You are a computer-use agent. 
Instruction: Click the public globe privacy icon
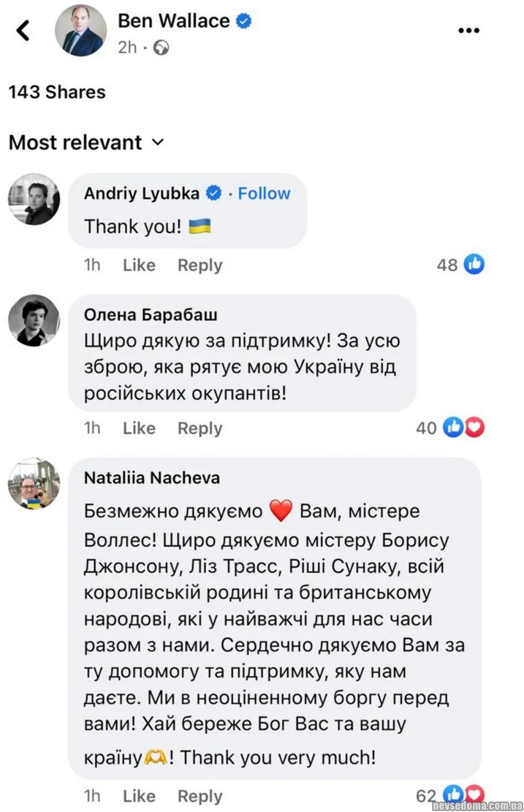(162, 48)
